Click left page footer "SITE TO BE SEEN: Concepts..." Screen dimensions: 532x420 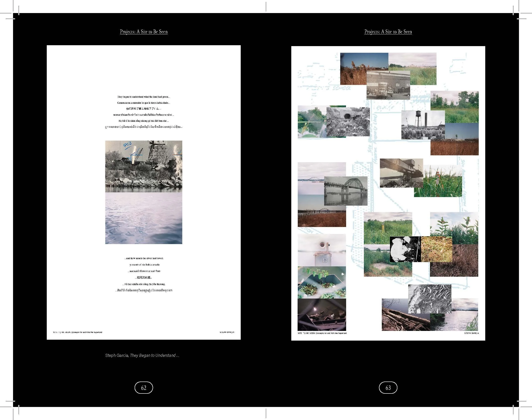(78, 332)
